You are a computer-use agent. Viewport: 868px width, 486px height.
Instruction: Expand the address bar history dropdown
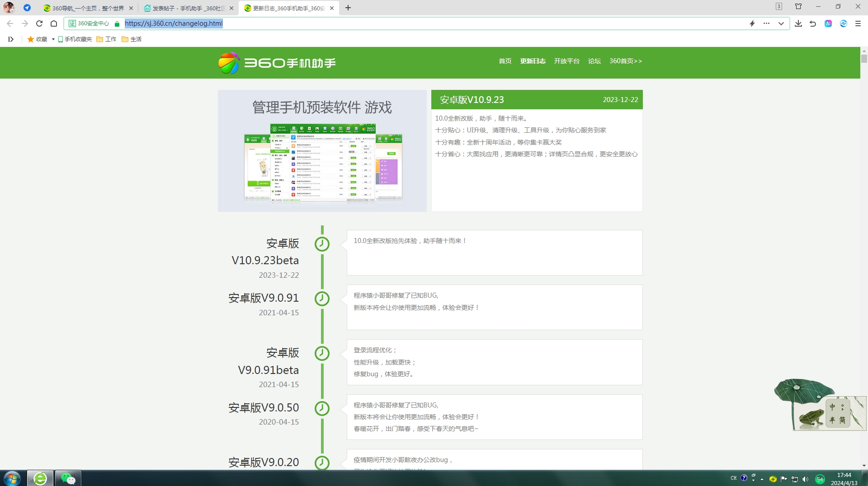781,23
